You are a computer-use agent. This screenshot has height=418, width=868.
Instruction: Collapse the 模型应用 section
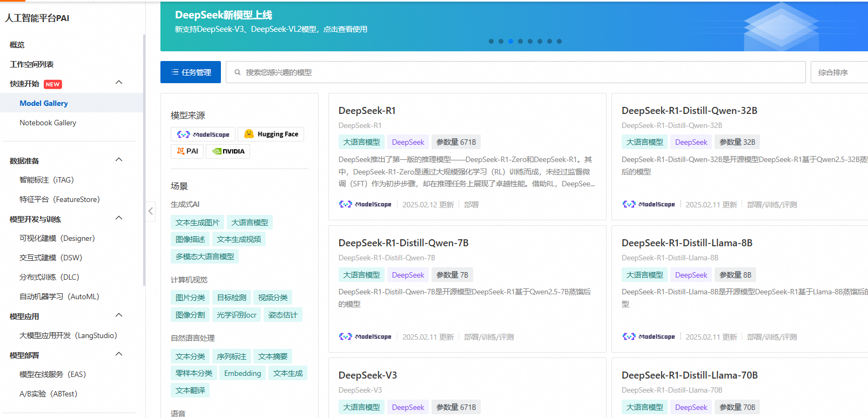pos(119,315)
